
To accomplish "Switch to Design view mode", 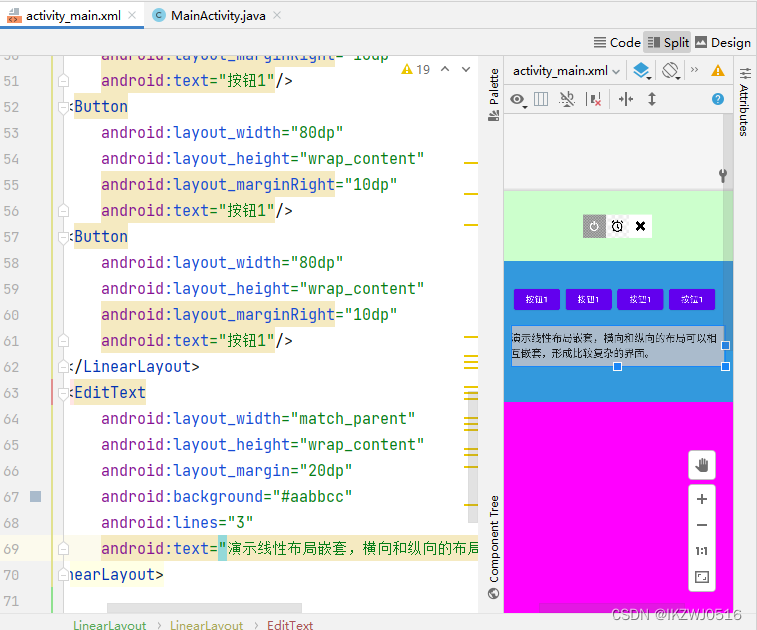I will [x=723, y=42].
